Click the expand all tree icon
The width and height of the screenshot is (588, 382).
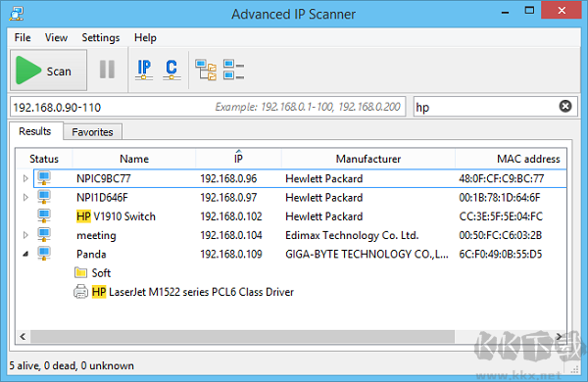click(x=206, y=70)
